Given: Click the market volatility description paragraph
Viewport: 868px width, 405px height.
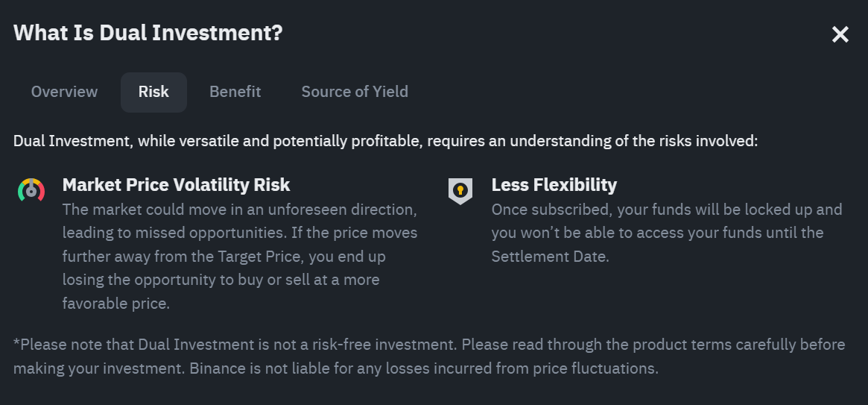Looking at the screenshot, I should tap(240, 257).
